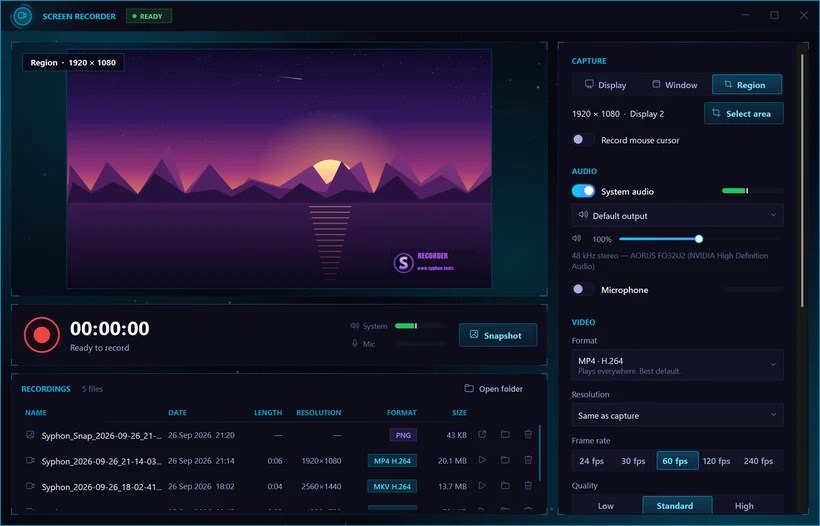Click the MKV H.264 format badge

(392, 486)
